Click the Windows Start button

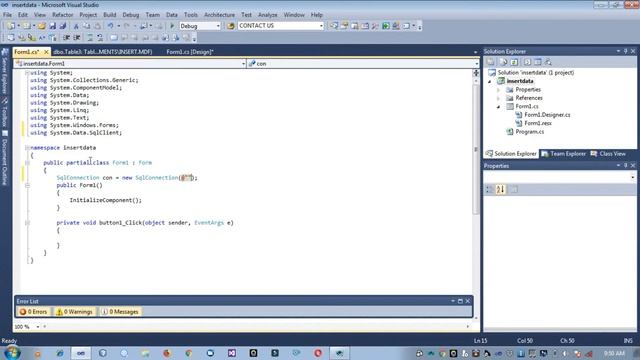pos(12,353)
